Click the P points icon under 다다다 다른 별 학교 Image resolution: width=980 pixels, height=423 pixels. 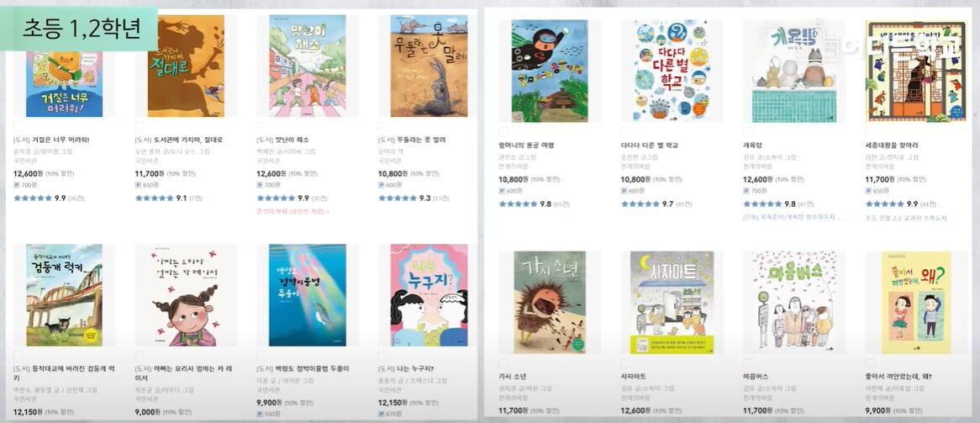[624, 191]
